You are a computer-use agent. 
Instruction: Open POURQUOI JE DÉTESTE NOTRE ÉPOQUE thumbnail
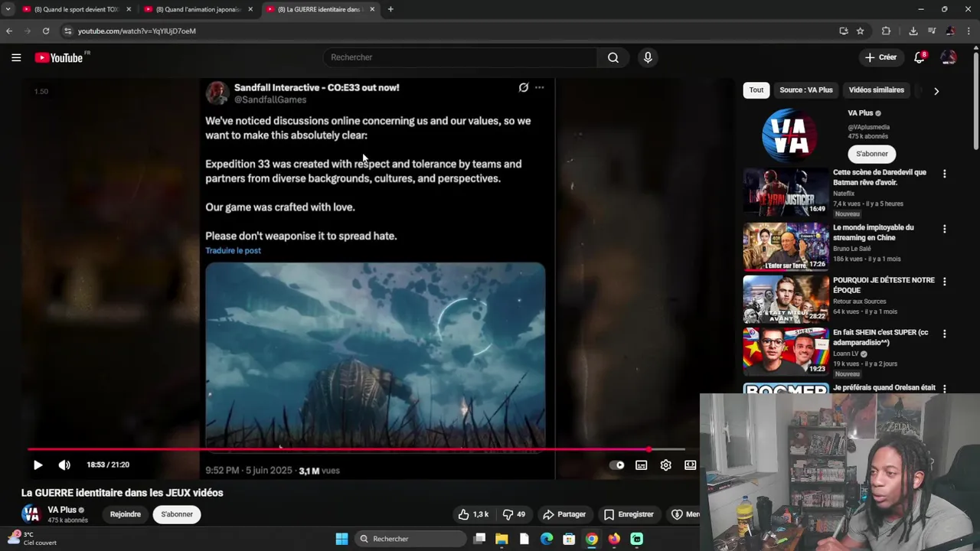(786, 299)
